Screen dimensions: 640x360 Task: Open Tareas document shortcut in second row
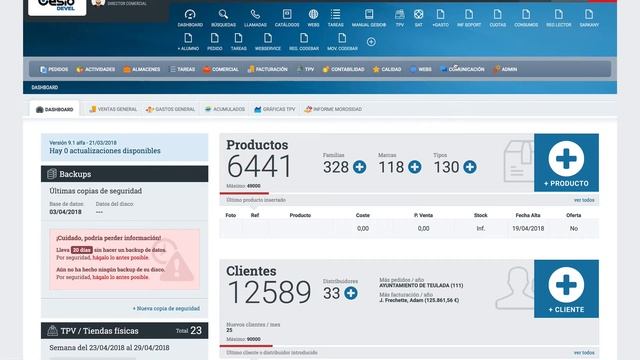pyautogui.click(x=238, y=42)
